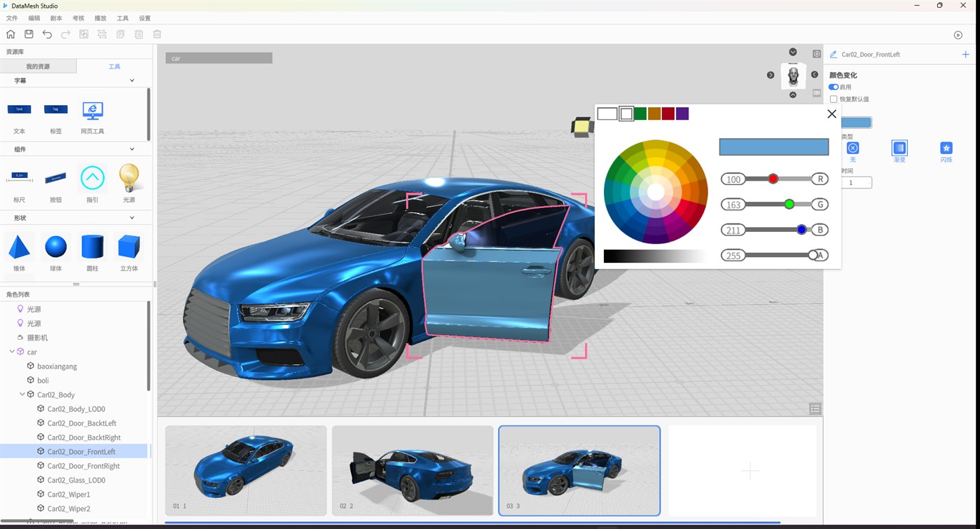Check the 恢复默认值 restore defaults checkbox
Image resolution: width=980 pixels, height=529 pixels.
[x=833, y=99]
